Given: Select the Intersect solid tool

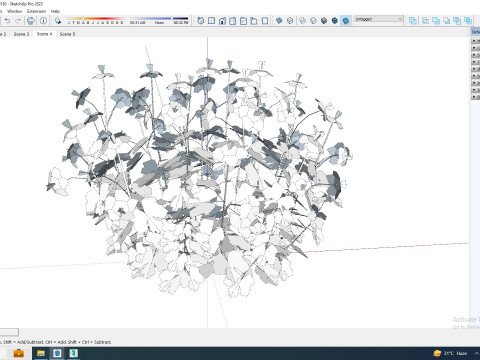Looking at the screenshot, I should point(425,21).
